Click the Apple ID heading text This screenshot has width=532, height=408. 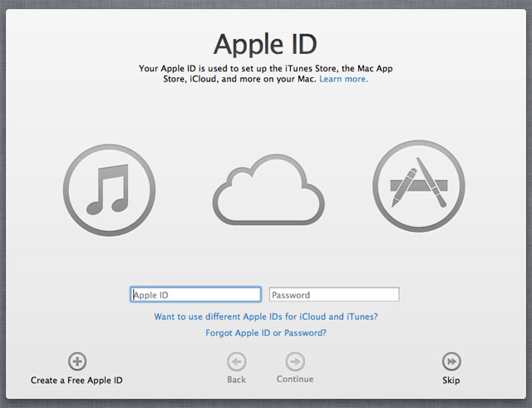(265, 44)
